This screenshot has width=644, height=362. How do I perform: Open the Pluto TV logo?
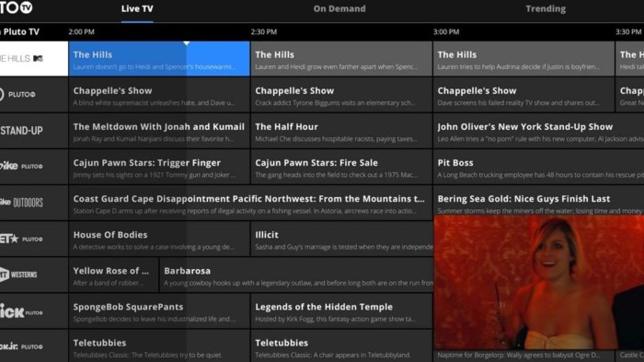(16, 7)
